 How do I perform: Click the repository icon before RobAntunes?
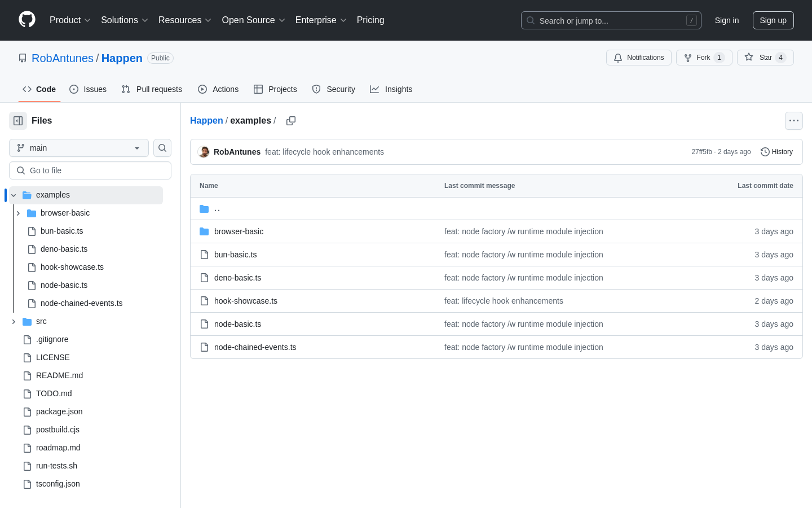23,58
